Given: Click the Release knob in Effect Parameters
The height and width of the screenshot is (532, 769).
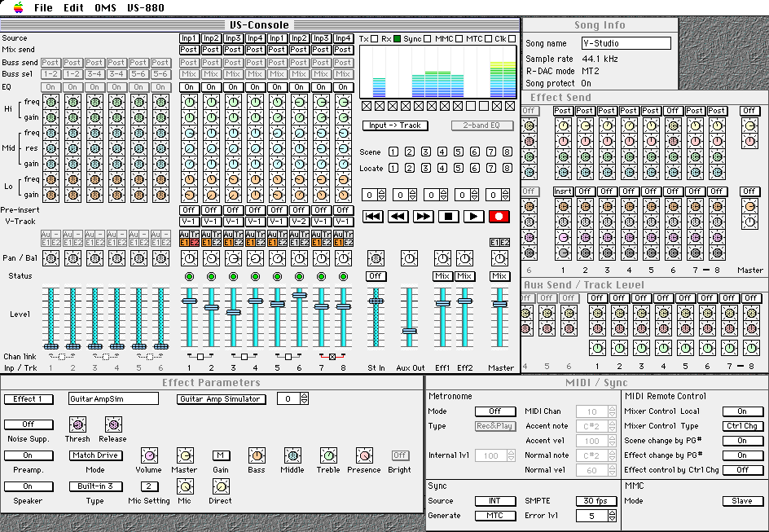Looking at the screenshot, I should (x=113, y=424).
